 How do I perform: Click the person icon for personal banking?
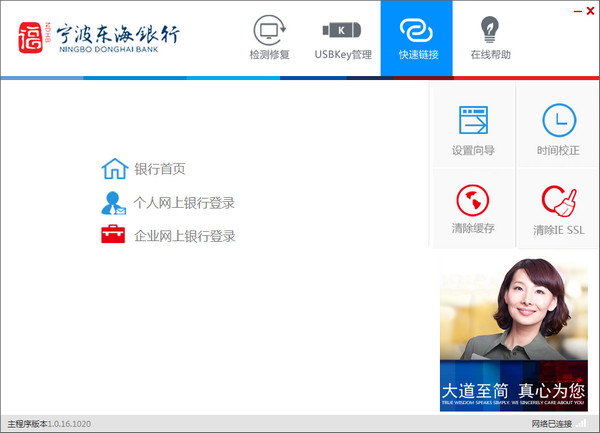pyautogui.click(x=114, y=203)
